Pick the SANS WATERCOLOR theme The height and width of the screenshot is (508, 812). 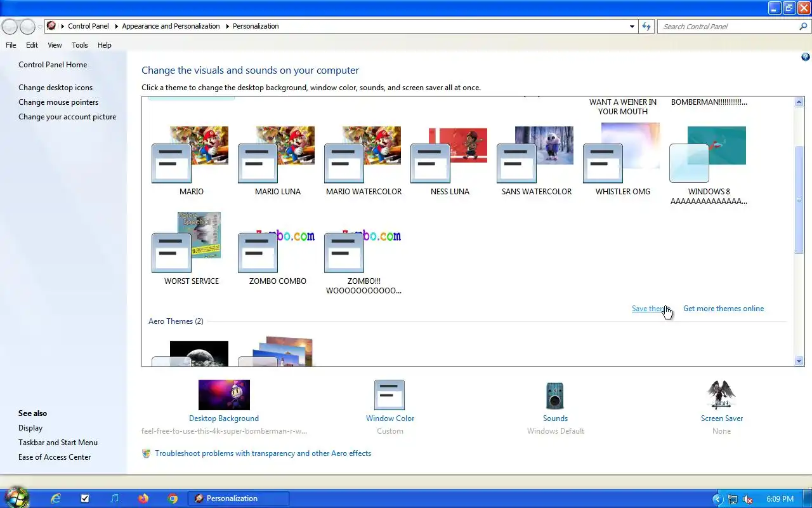pos(535,155)
